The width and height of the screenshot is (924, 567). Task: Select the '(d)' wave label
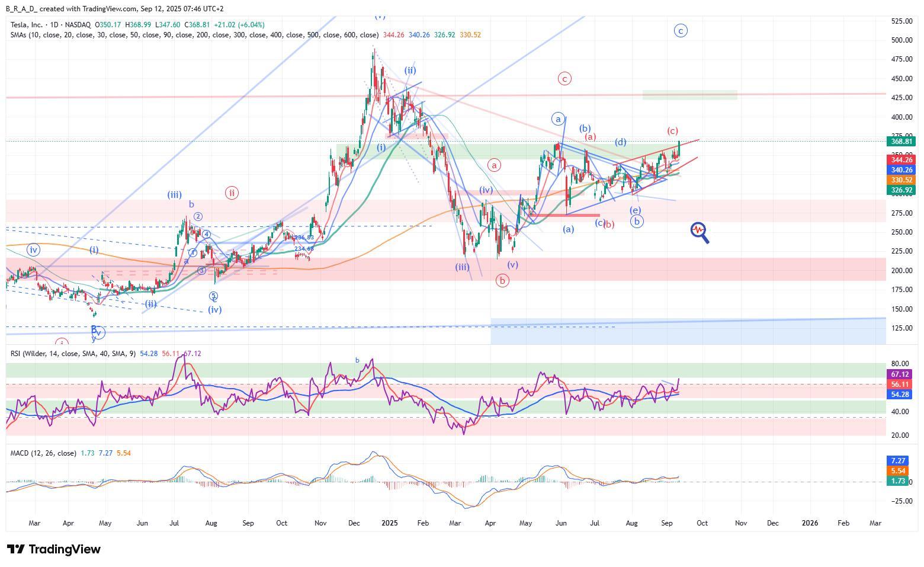pos(620,142)
